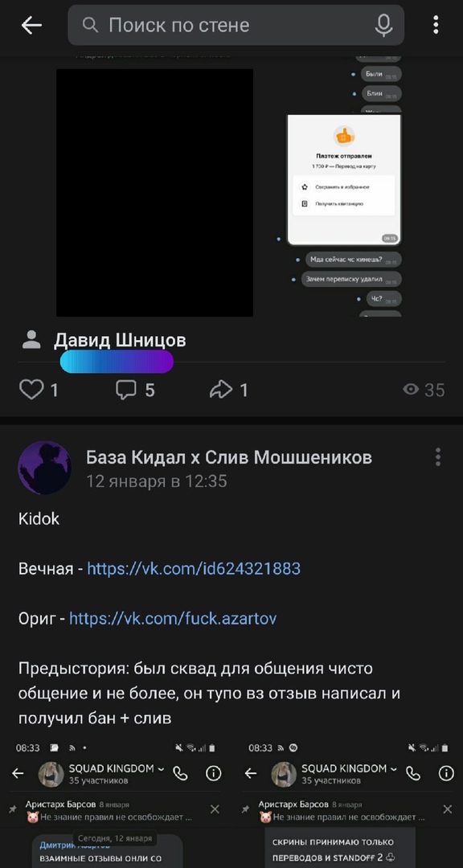Tap the blue-purple gradient bar

point(117,362)
